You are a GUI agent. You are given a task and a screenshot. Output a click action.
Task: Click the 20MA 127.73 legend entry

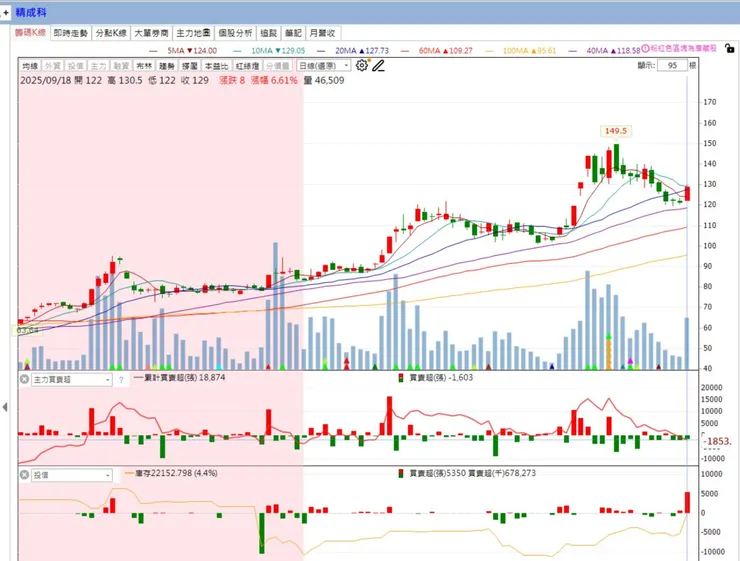pos(353,50)
